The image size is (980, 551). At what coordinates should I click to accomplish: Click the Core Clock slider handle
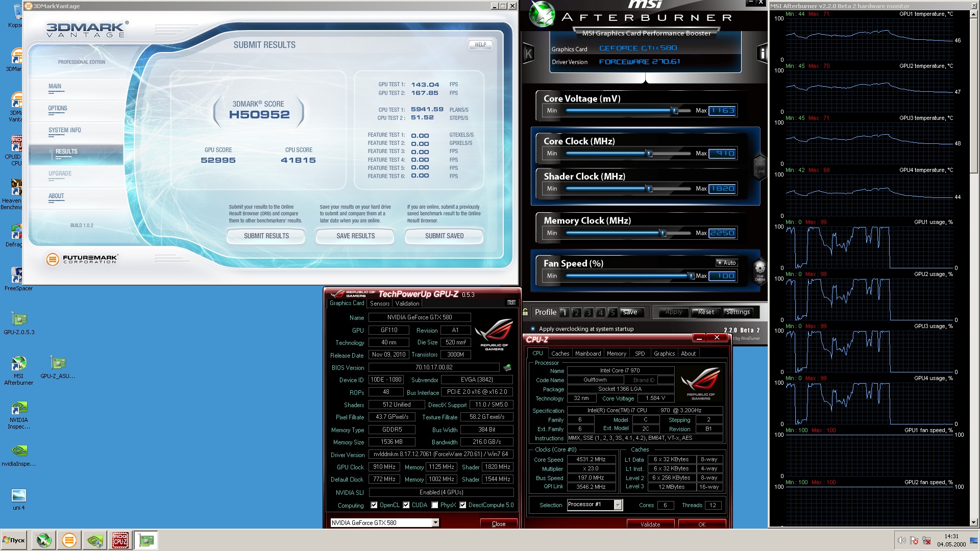pyautogui.click(x=649, y=154)
